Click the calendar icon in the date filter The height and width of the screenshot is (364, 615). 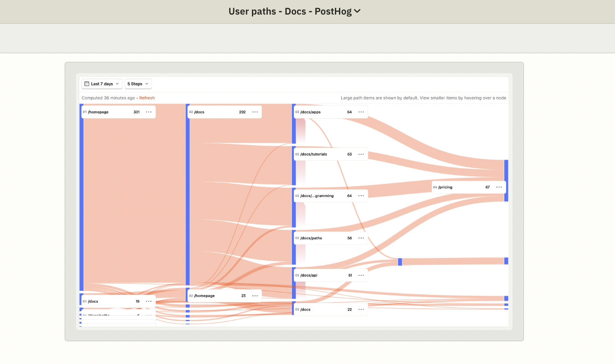pyautogui.click(x=86, y=84)
